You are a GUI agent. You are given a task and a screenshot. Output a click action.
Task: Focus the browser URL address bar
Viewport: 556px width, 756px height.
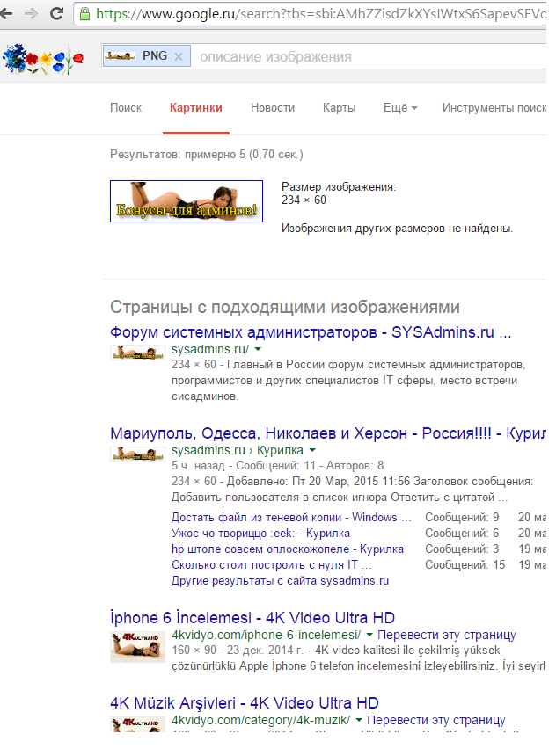310,13
